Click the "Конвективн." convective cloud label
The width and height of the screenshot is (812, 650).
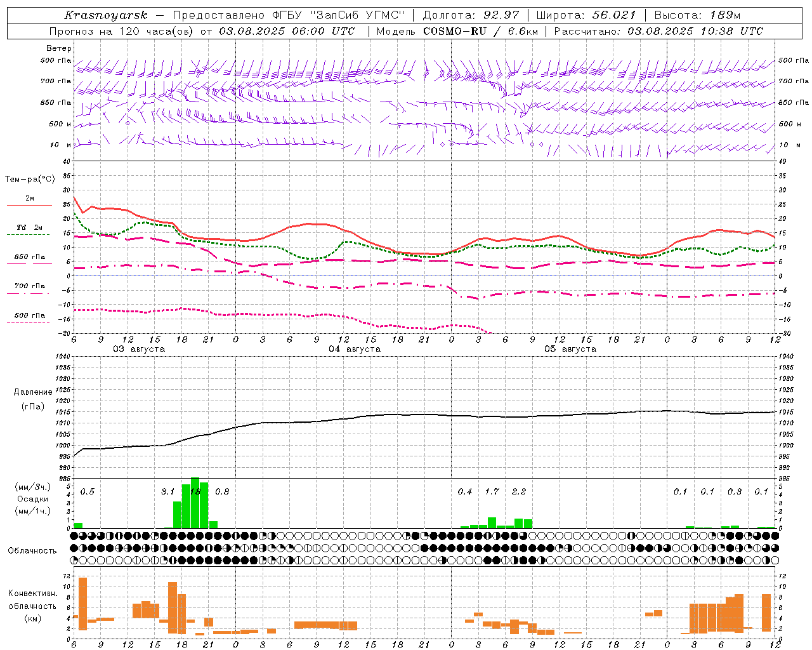(x=33, y=594)
